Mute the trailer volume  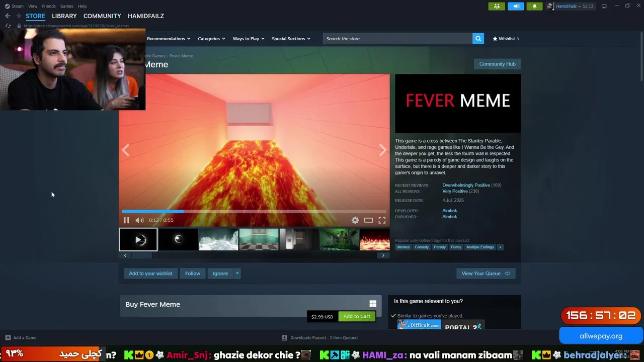139,220
